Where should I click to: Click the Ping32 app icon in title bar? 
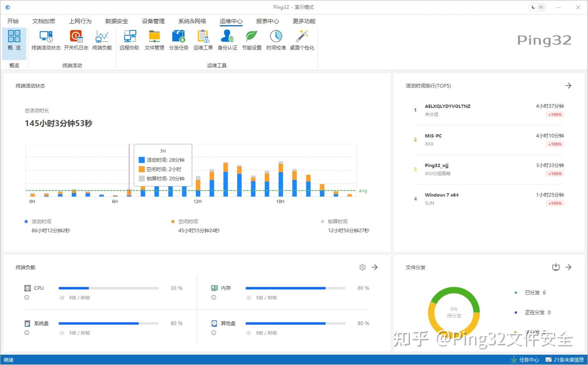(7, 7)
